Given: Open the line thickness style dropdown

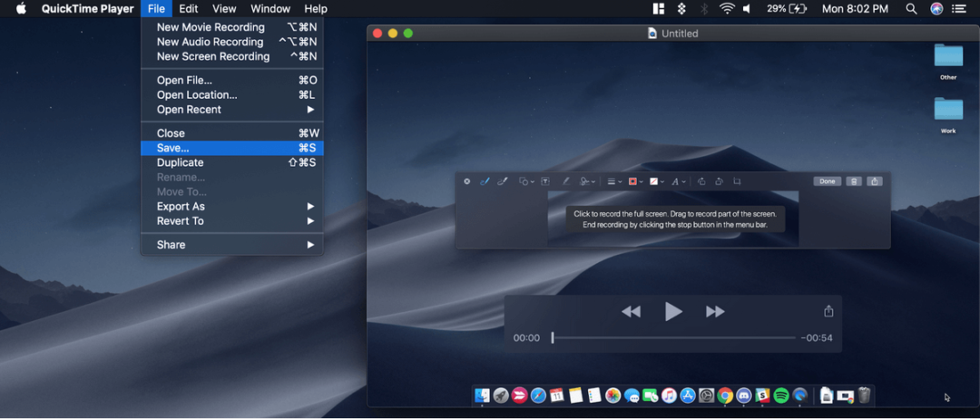Looking at the screenshot, I should click(615, 181).
